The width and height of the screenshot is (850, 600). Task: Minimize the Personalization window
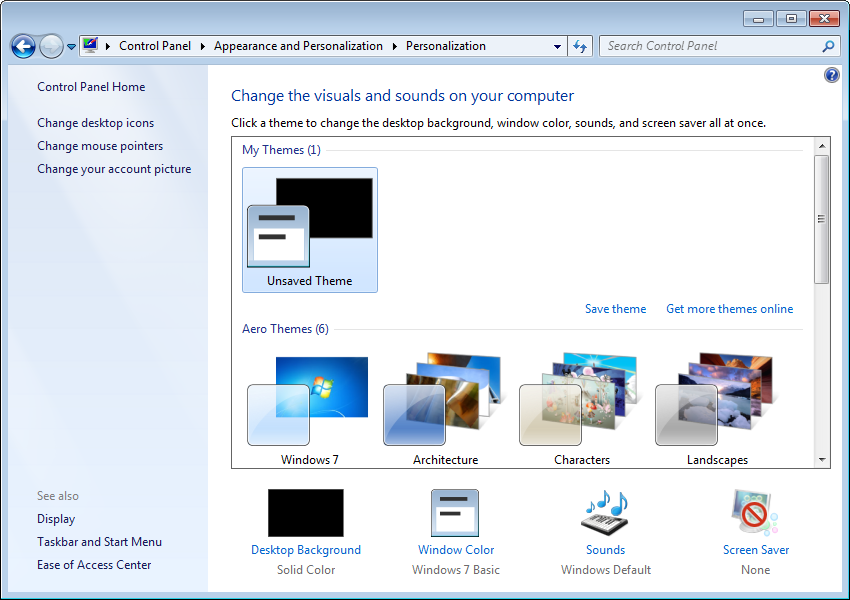(x=758, y=19)
